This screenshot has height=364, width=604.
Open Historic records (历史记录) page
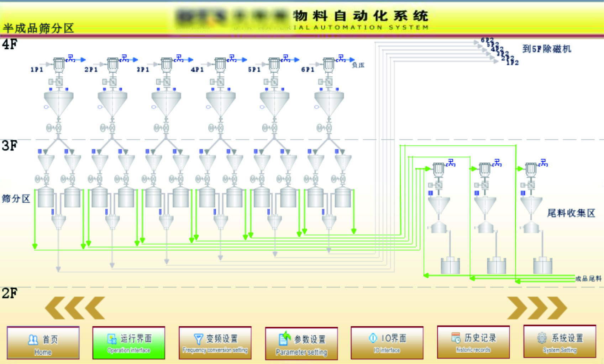tap(473, 343)
